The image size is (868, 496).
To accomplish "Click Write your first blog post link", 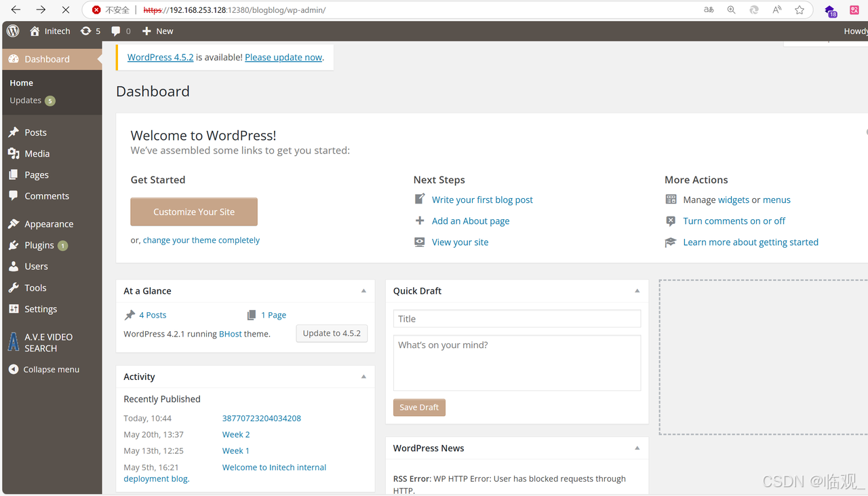I will click(x=482, y=199).
